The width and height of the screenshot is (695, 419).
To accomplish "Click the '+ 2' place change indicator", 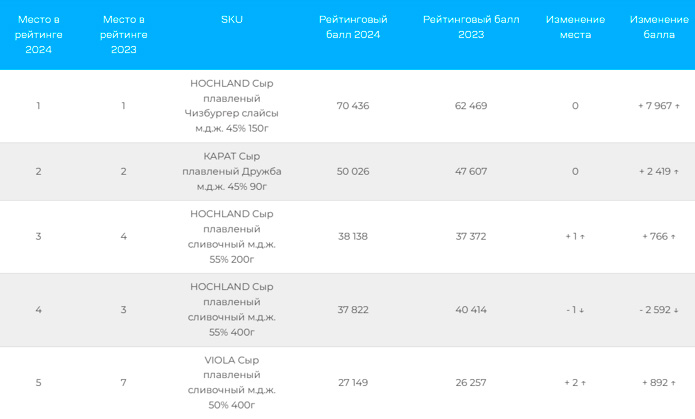I will [x=575, y=383].
